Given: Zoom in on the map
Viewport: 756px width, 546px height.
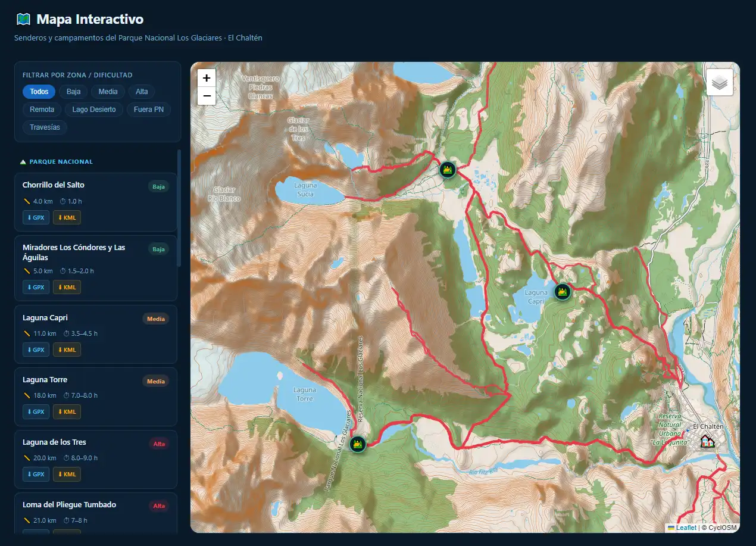Looking at the screenshot, I should [x=207, y=78].
